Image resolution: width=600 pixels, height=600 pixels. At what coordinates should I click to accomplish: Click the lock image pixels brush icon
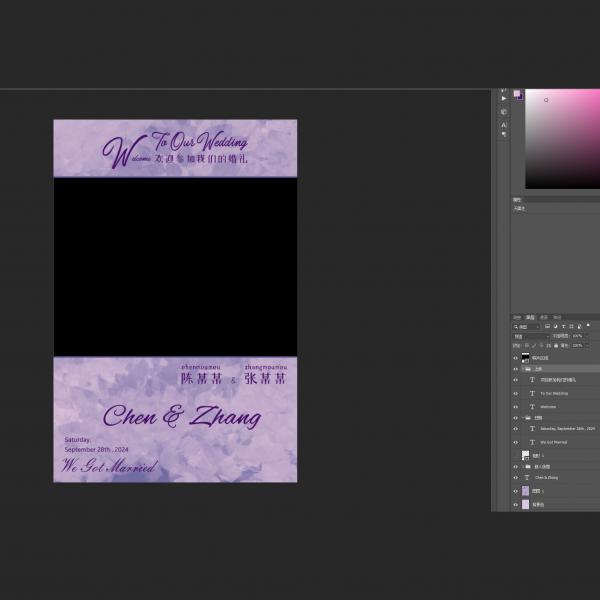532,345
